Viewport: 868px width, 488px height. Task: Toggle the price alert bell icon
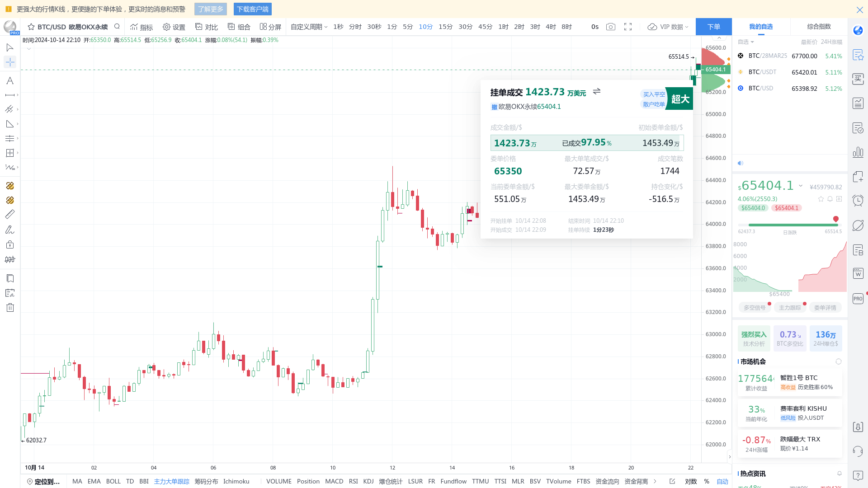830,199
